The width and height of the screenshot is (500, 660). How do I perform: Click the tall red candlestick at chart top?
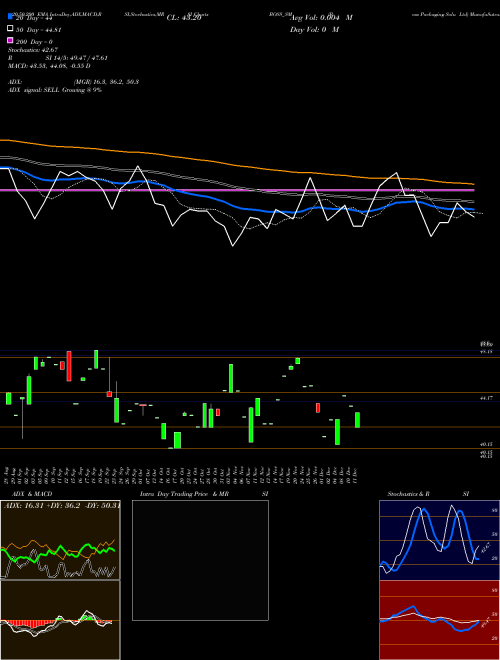(69, 366)
